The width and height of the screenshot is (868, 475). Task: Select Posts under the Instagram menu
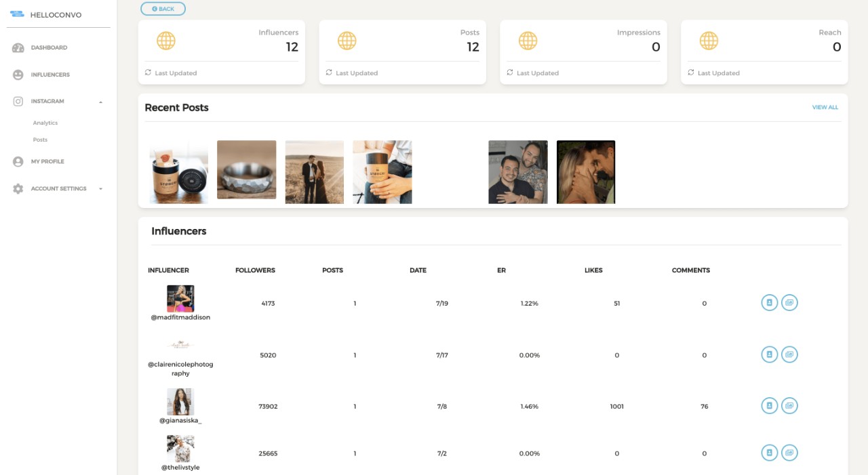[x=39, y=140]
